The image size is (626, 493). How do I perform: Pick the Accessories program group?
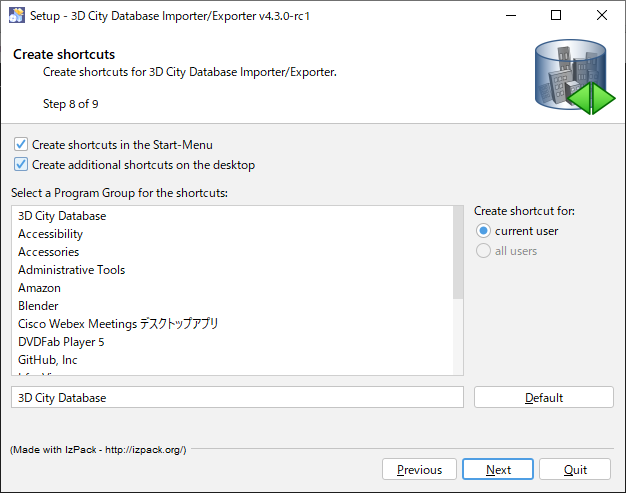[232, 252]
